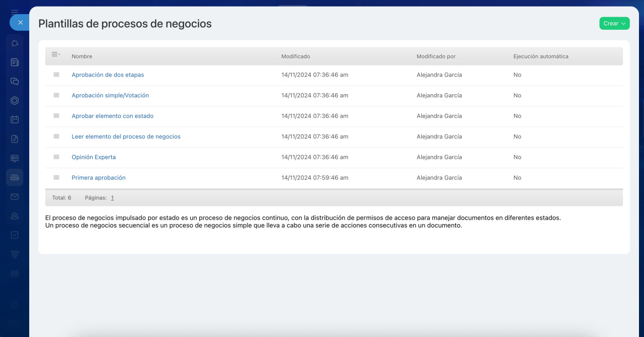Go to page 1 in pagination
Viewport: 644px width, 337px height.
(112, 198)
